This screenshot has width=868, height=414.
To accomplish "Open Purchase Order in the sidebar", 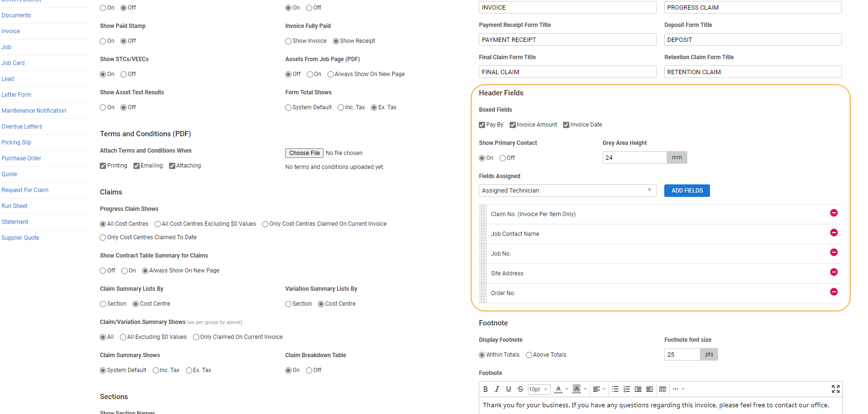I will [21, 158].
